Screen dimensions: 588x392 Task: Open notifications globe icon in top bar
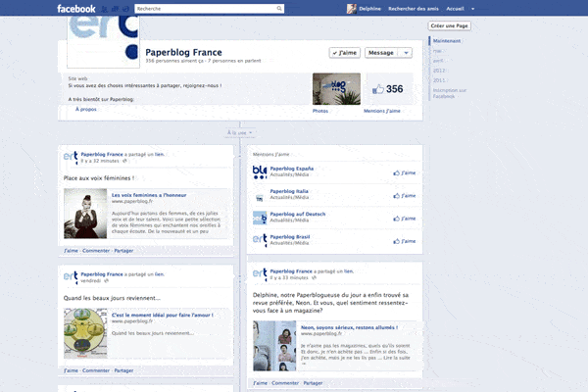(x=126, y=9)
